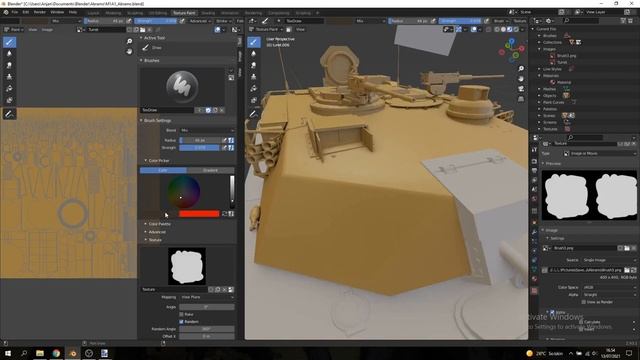
Task: Toggle unified radius icon in Brush Settings
Action: coord(231,140)
